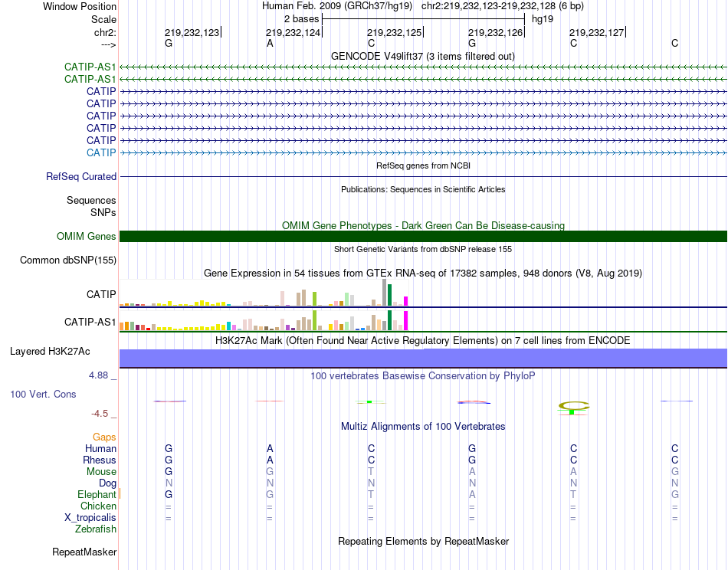728x570 pixels.
Task: Open the H3K27Ac Mark ENCODE track title
Action: coord(423,341)
